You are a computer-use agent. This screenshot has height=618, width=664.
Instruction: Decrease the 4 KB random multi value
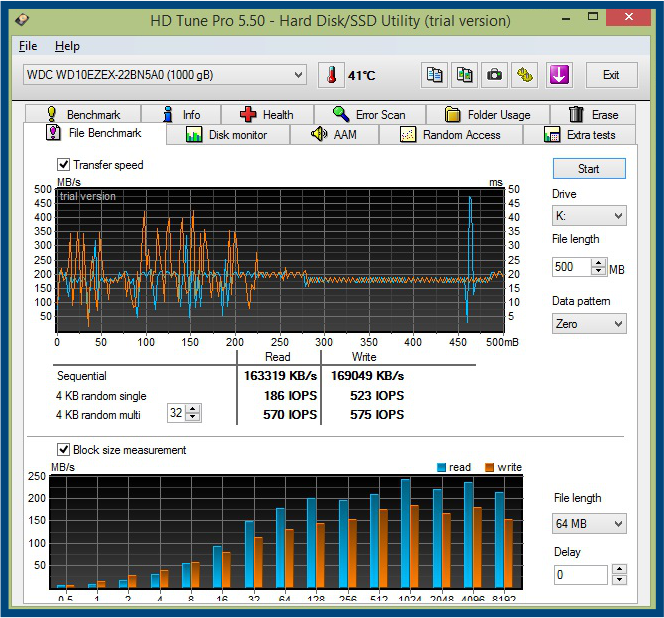[x=193, y=417]
